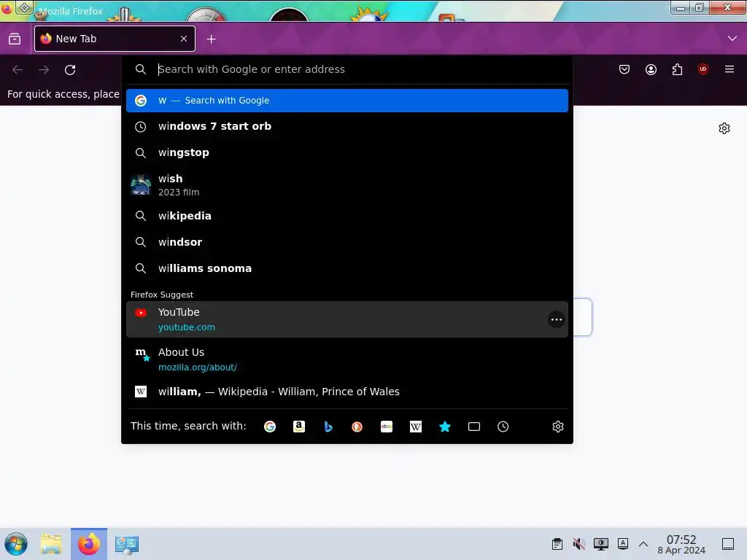This screenshot has width=747, height=560.
Task: Unmute the volume tray icon
Action: [x=578, y=544]
